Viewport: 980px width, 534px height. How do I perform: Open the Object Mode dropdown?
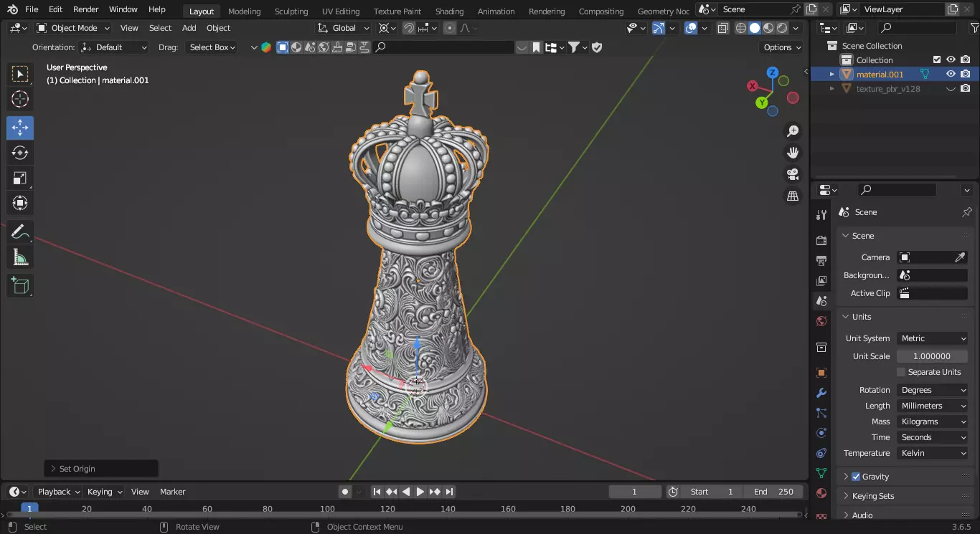coord(73,28)
